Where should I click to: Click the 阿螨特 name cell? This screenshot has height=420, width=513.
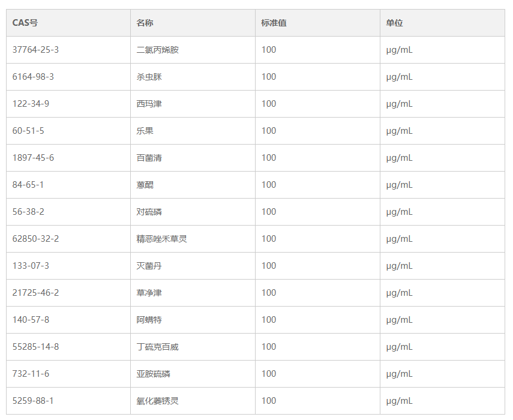[149, 320]
